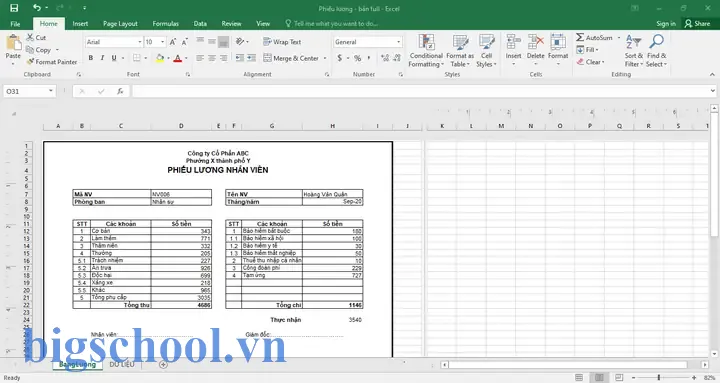
Task: Expand the Merge & Center options arrow
Action: (325, 58)
